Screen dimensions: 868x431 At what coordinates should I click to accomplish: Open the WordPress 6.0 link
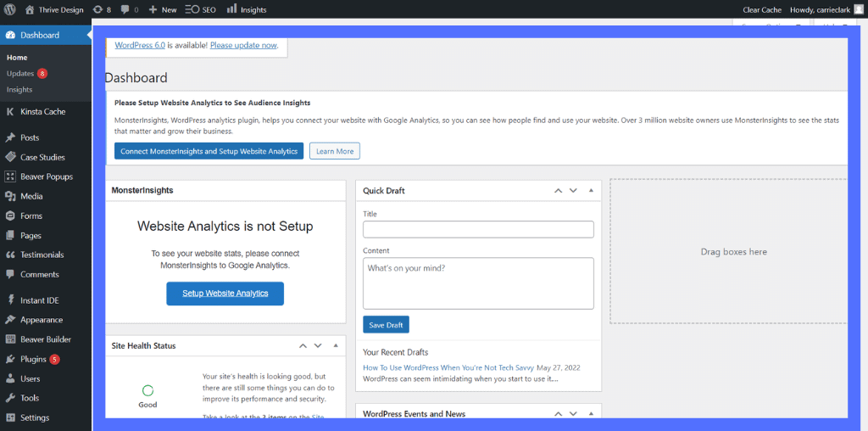pyautogui.click(x=140, y=46)
